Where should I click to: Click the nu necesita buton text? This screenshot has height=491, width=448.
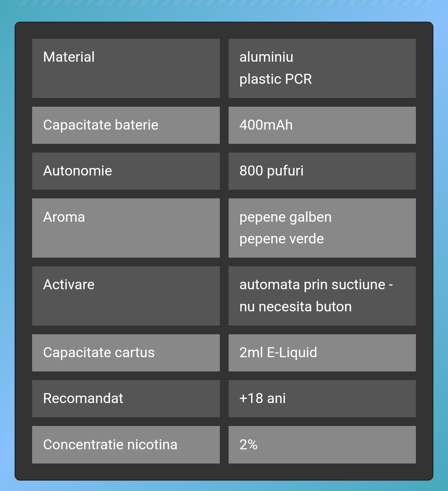(295, 307)
